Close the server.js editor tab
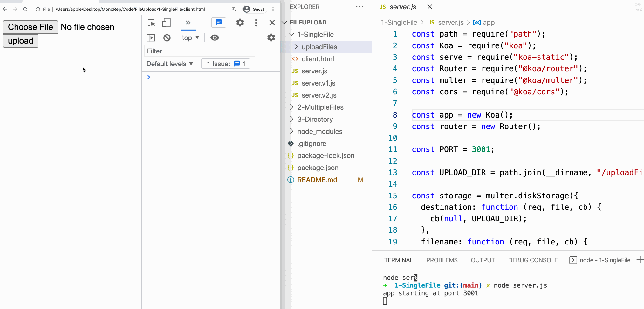This screenshot has width=644, height=309. coord(430,7)
